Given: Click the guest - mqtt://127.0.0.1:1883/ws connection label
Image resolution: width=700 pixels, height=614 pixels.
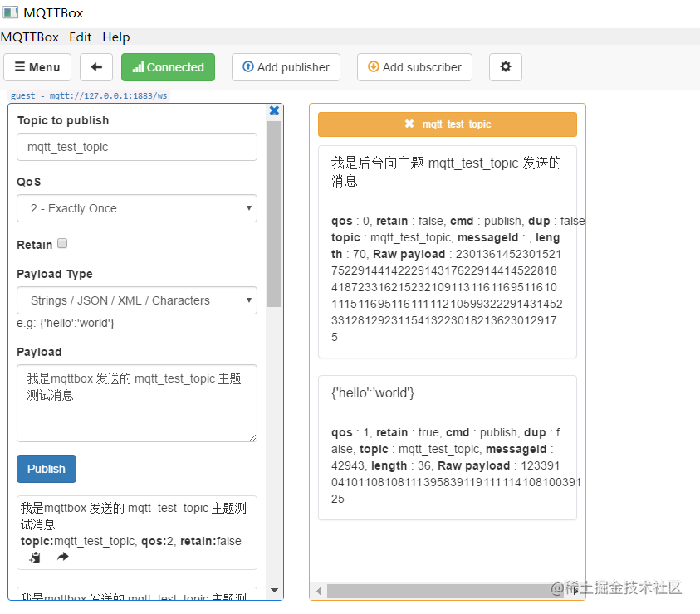Looking at the screenshot, I should 89,95.
